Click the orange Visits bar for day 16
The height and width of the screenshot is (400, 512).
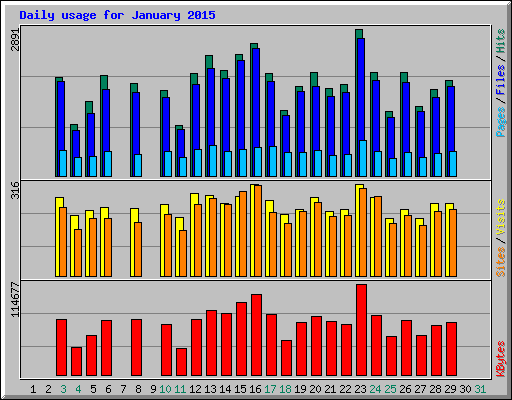(x=258, y=231)
